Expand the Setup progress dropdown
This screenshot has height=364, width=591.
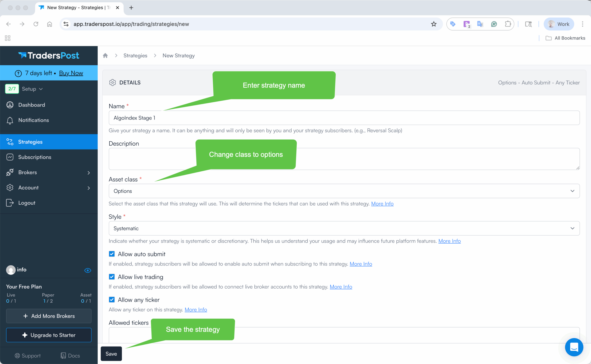point(32,89)
